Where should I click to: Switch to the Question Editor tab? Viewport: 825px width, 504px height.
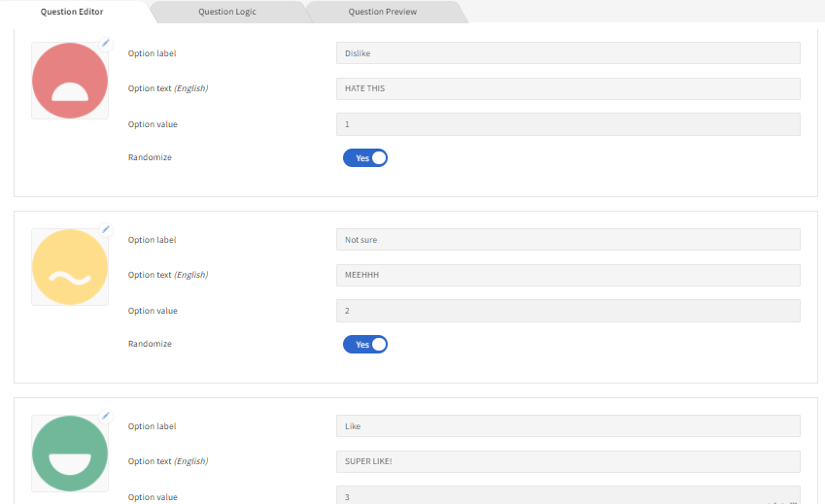(x=72, y=12)
